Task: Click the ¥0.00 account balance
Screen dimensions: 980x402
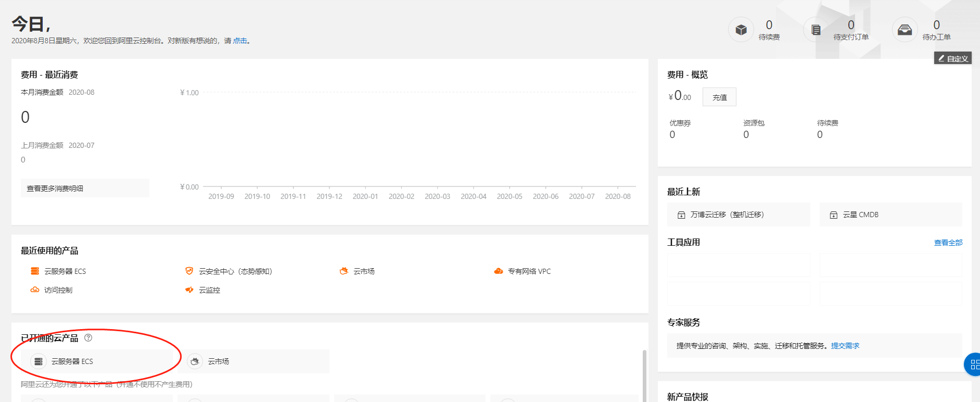Action: (x=680, y=96)
